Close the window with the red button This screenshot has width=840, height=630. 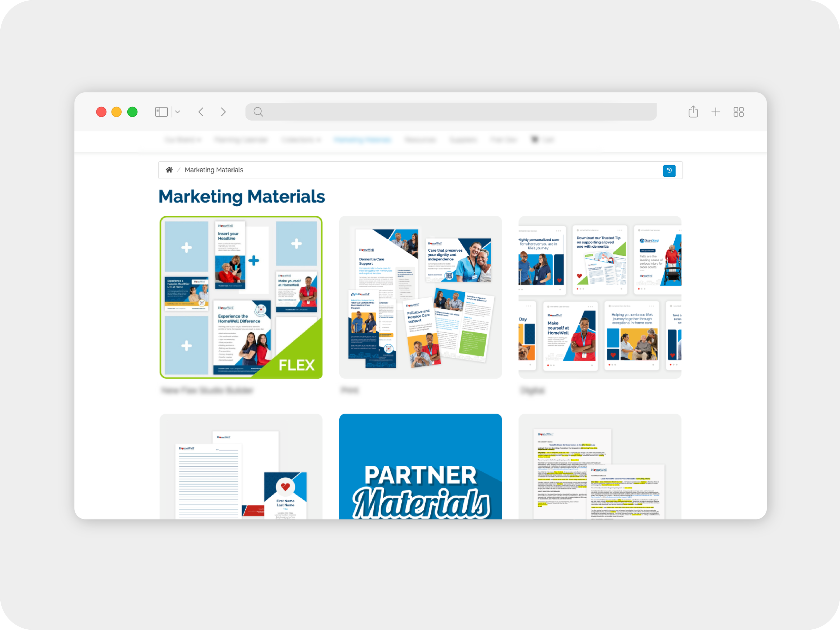click(101, 112)
